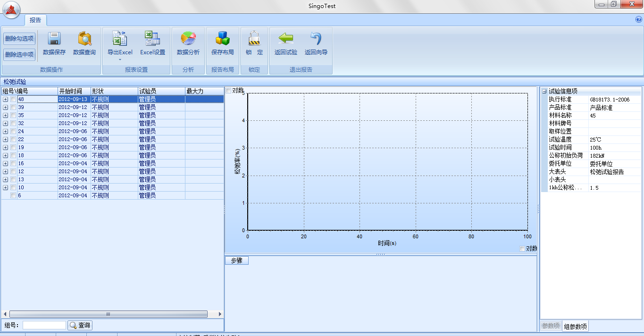This screenshot has height=336, width=644.
Task: Click the 导出Excel export icon
Action: coord(120,38)
